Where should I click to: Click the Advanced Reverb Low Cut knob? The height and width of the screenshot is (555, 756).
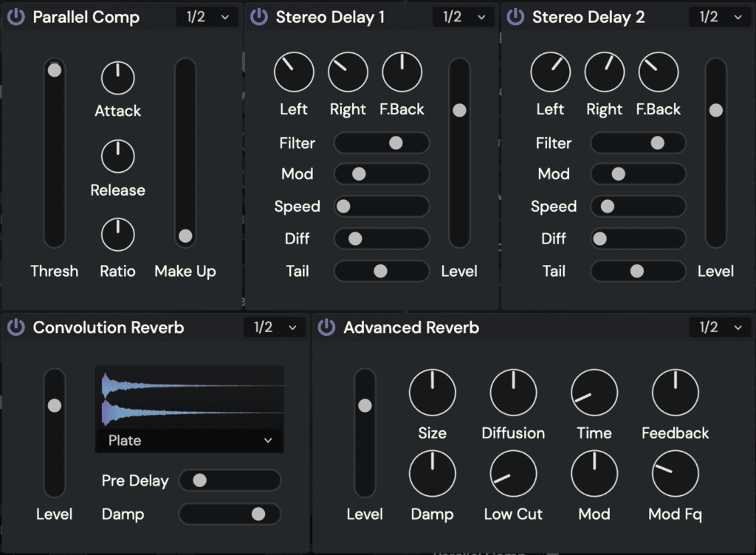tap(514, 474)
